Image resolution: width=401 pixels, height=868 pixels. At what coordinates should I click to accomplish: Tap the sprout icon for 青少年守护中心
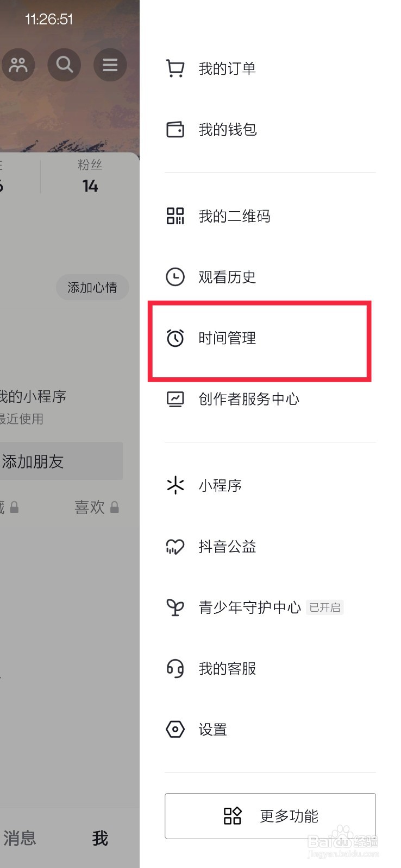click(x=175, y=607)
